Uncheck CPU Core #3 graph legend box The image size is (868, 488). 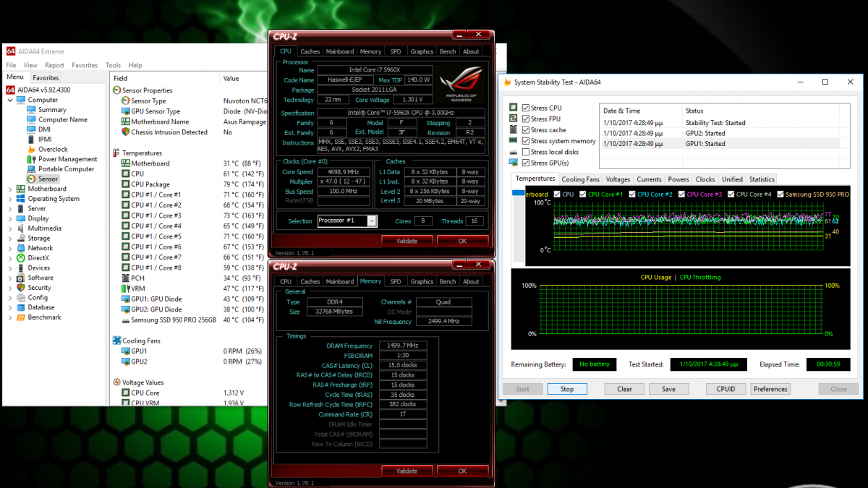[x=681, y=194]
